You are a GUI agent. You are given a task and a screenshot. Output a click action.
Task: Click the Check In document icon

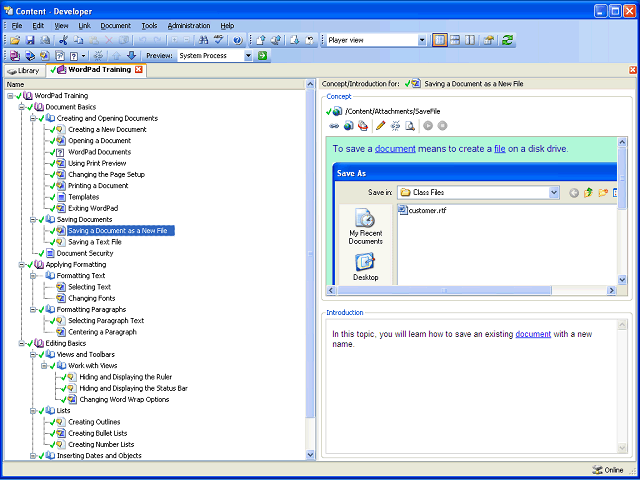(260, 40)
